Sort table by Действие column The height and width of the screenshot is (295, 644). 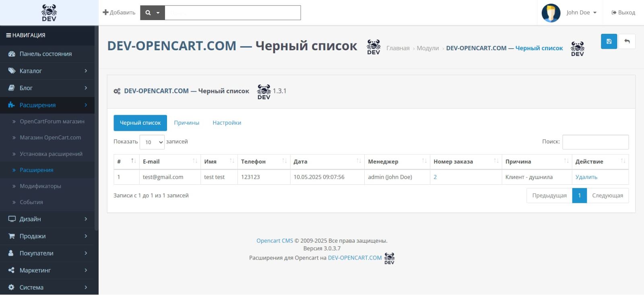(x=600, y=162)
